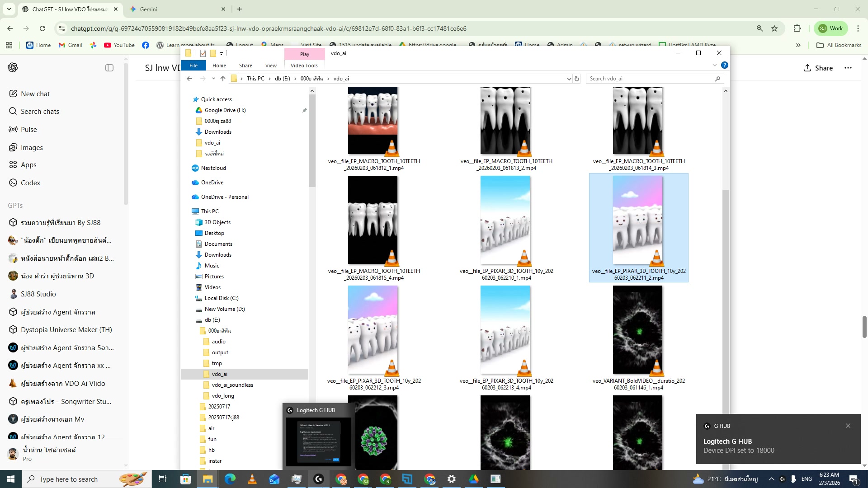Switch to the View tab in File Explorer

pyautogui.click(x=271, y=65)
